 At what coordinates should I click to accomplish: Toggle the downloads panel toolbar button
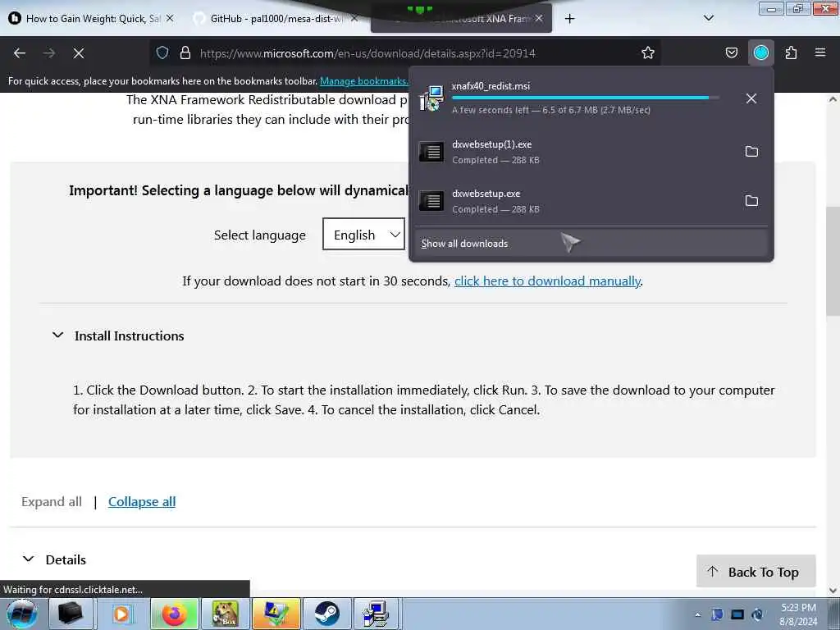(x=760, y=53)
